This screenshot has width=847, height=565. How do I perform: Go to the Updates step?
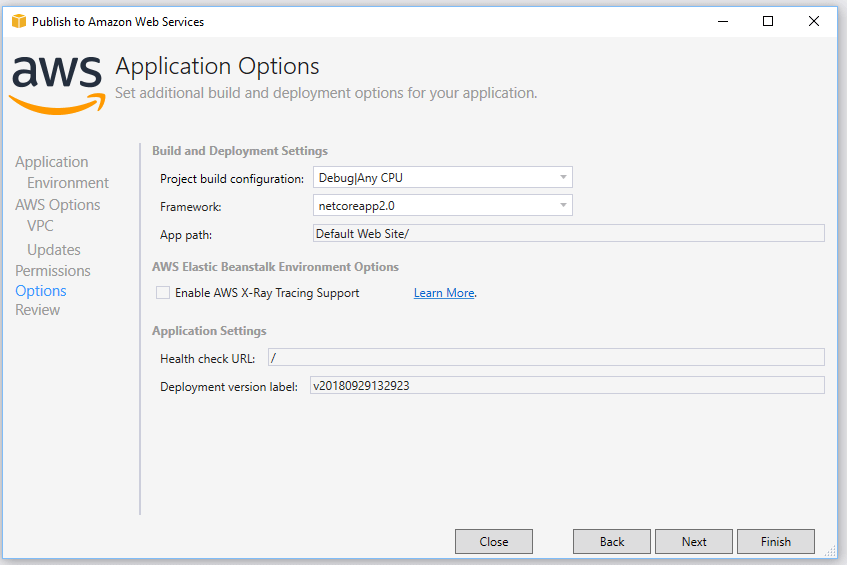(x=54, y=250)
